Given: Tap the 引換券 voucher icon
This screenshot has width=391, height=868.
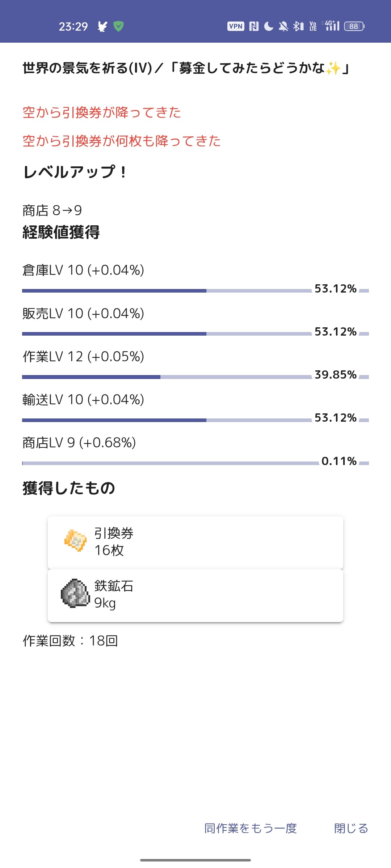Looking at the screenshot, I should click(75, 541).
